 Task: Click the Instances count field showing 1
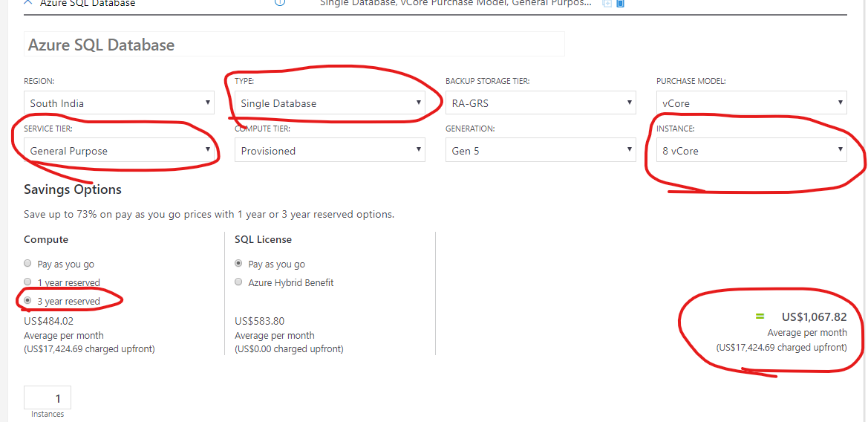coord(48,397)
